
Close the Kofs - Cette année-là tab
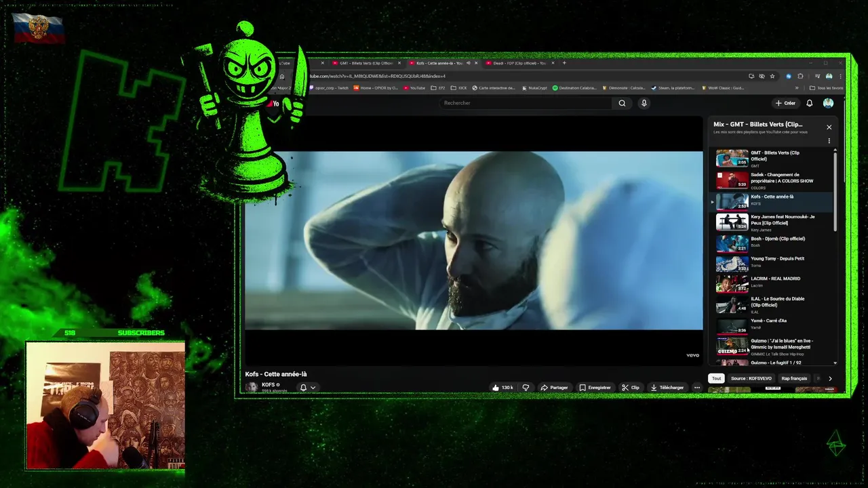[476, 63]
